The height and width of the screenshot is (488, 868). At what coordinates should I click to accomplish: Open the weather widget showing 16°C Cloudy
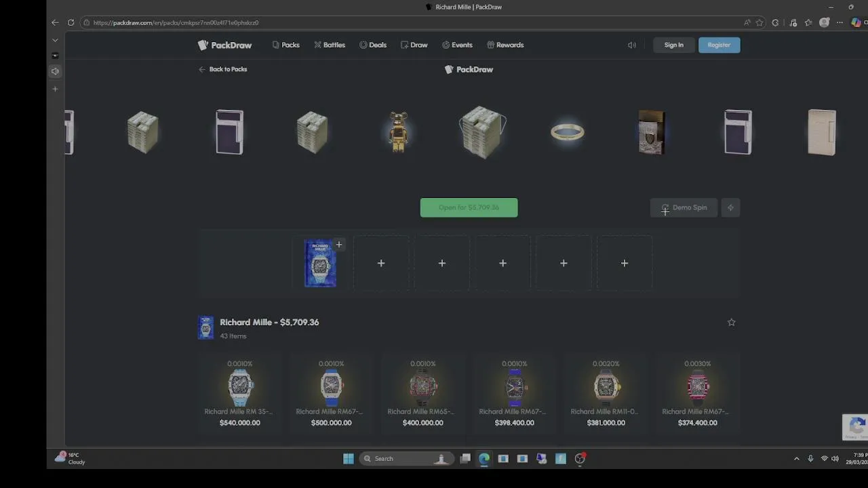tap(71, 458)
